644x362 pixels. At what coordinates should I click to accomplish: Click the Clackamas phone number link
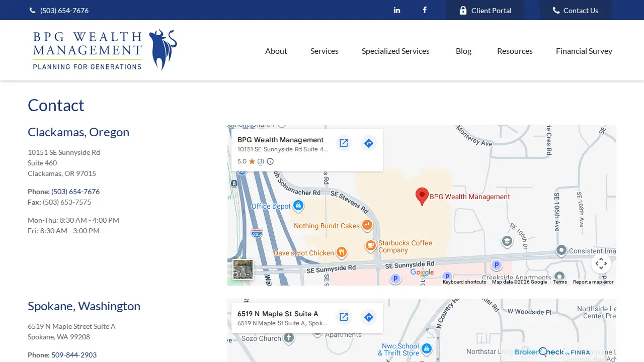click(75, 192)
